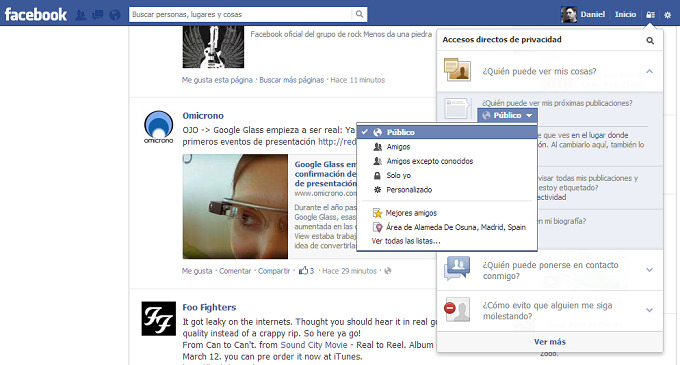
Task: Open the rock band guitar page thumbnail
Action: (x=213, y=47)
